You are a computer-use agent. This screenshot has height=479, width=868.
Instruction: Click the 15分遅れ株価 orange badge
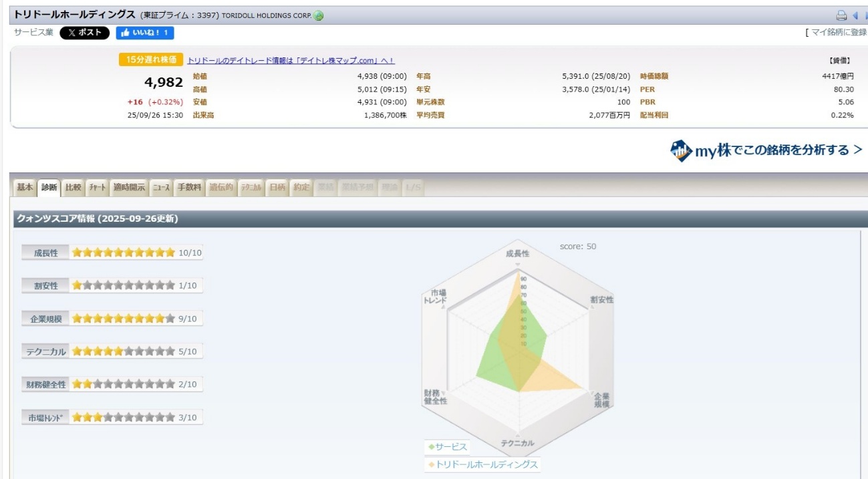(151, 60)
